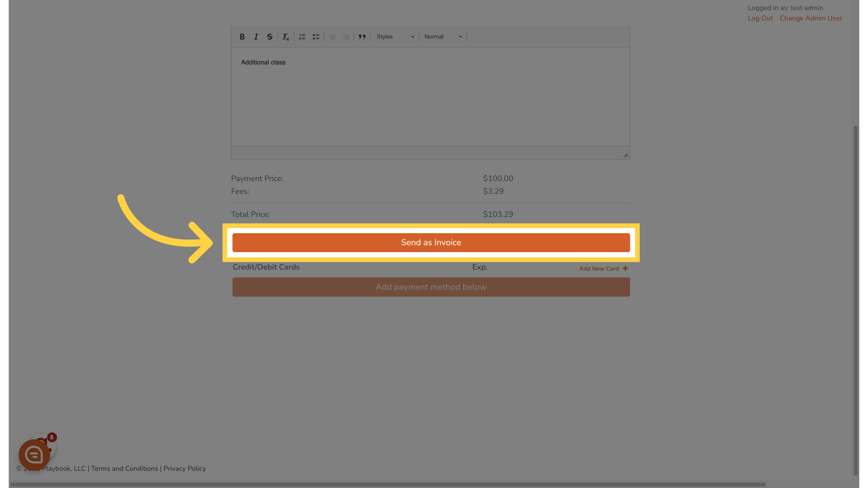The height and width of the screenshot is (488, 868).
Task: Click Send as Invoice button
Action: tap(431, 243)
